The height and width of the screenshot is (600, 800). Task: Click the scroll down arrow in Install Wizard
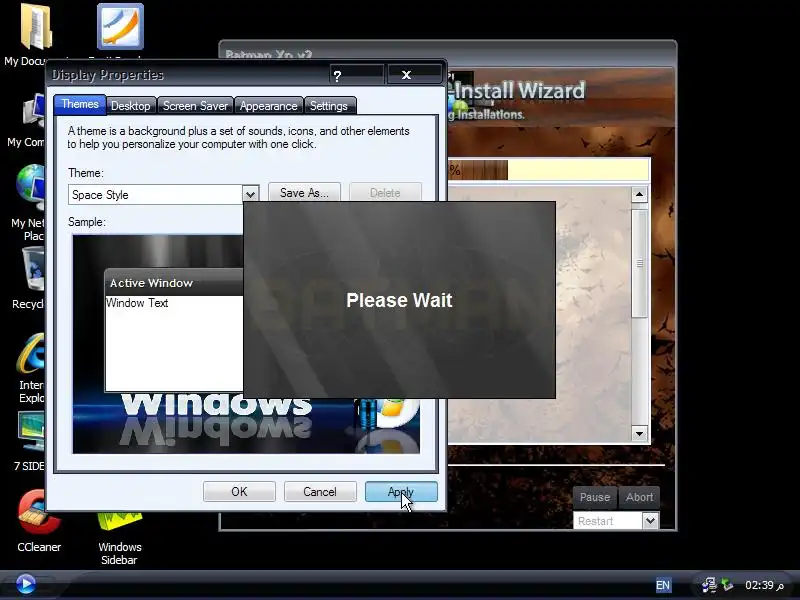click(639, 434)
